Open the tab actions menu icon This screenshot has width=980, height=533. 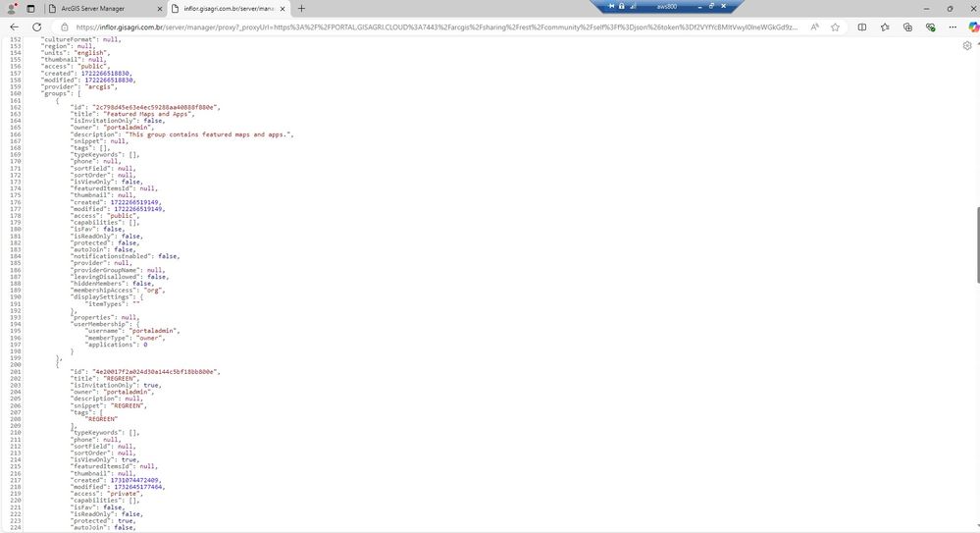coord(30,9)
